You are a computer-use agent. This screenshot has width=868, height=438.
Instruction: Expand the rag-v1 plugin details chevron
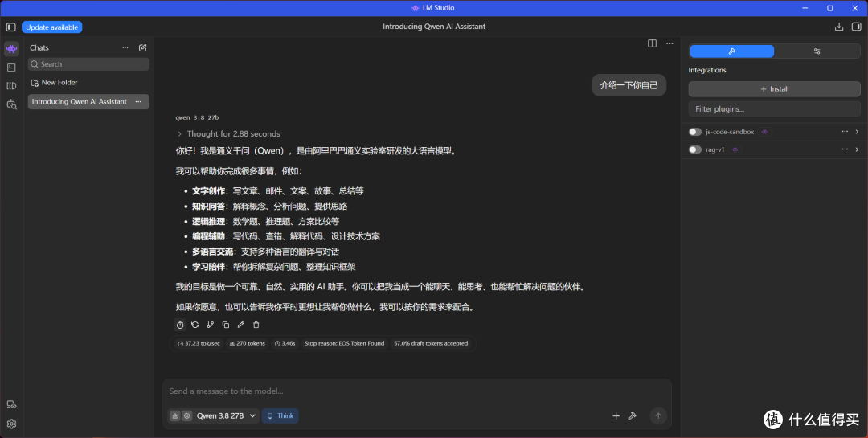[857, 149]
